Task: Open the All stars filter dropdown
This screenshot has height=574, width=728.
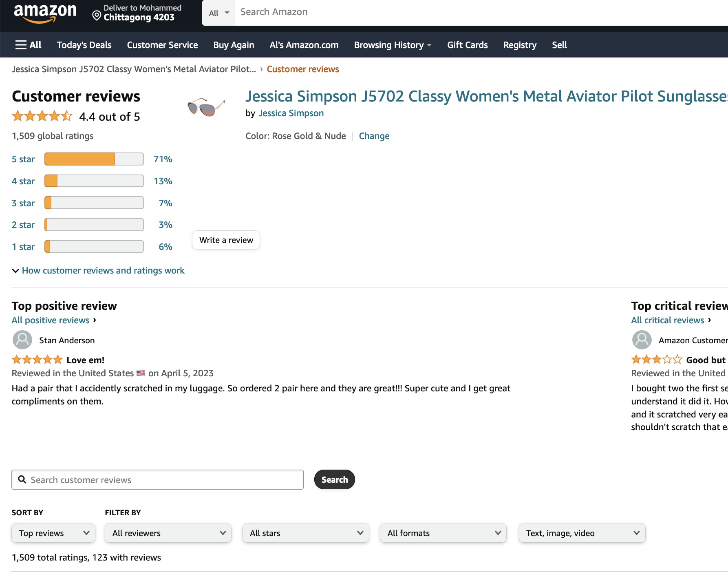Action: (306, 533)
